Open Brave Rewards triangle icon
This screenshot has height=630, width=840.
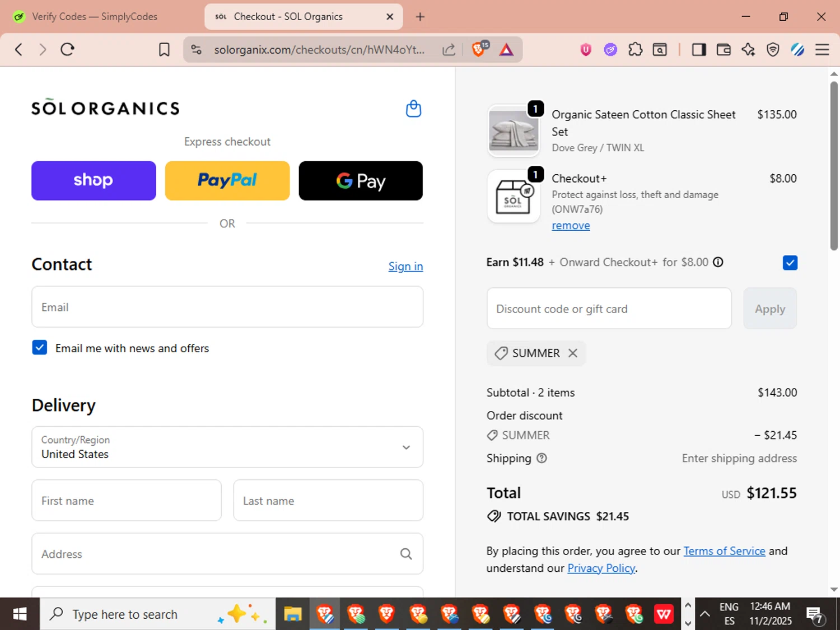pyautogui.click(x=506, y=49)
